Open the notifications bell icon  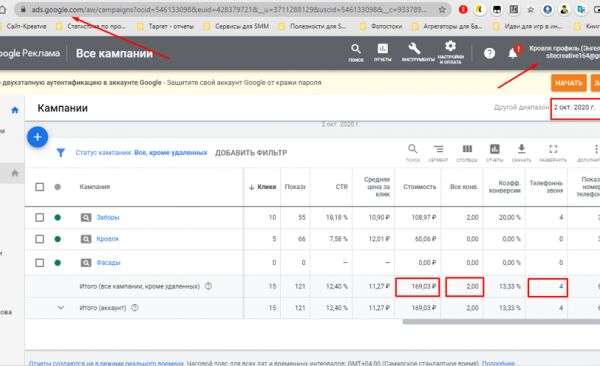(513, 53)
